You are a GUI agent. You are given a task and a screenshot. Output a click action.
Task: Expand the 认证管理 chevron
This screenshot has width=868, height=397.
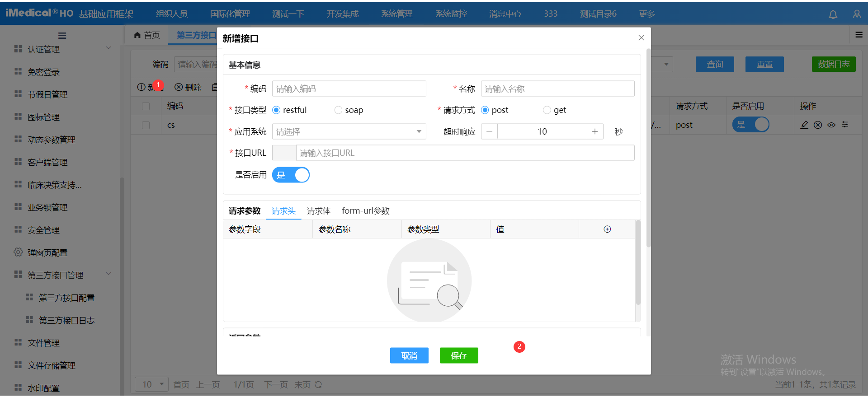pyautogui.click(x=108, y=48)
